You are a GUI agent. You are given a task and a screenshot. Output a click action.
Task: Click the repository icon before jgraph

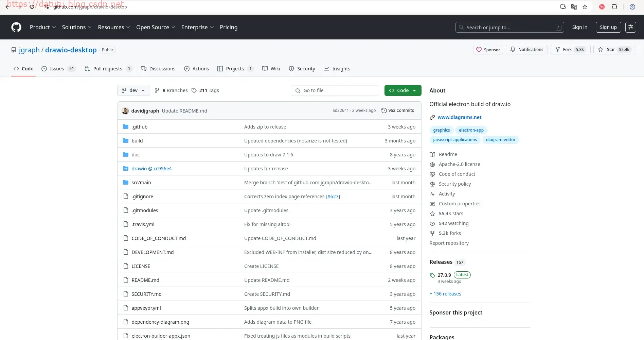tap(14, 50)
